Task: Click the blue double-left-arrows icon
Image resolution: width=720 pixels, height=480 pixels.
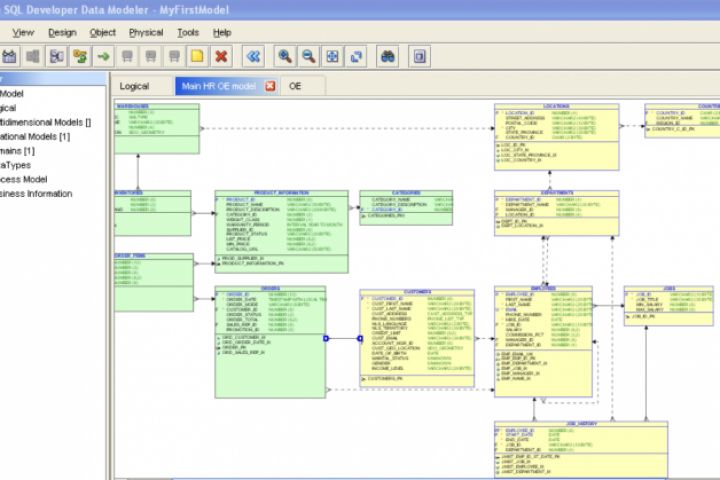Action: (x=253, y=56)
